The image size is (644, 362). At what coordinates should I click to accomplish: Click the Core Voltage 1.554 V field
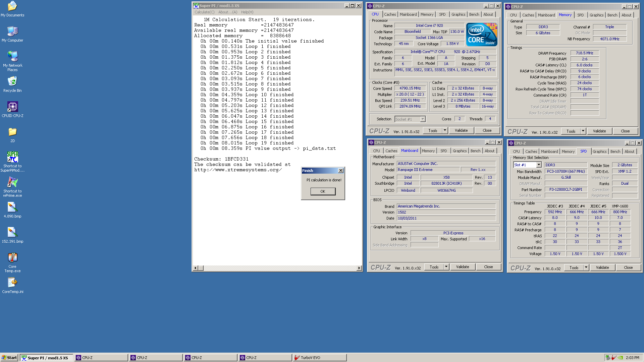click(x=452, y=44)
